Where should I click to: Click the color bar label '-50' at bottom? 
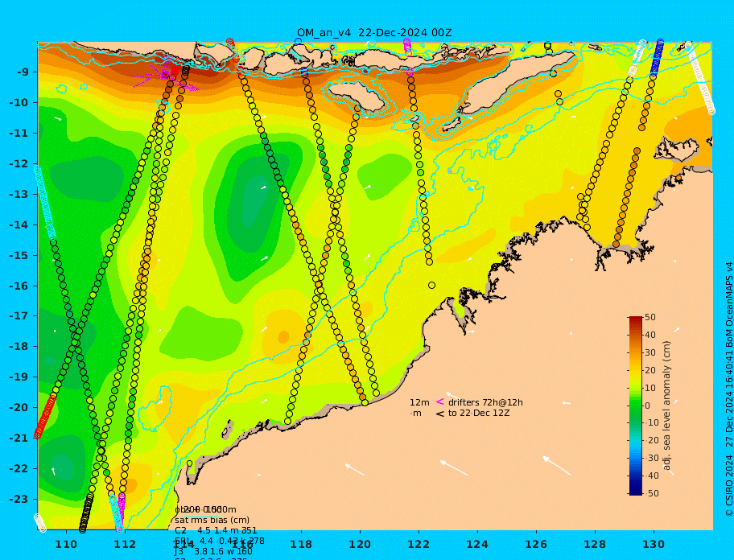pyautogui.click(x=652, y=493)
